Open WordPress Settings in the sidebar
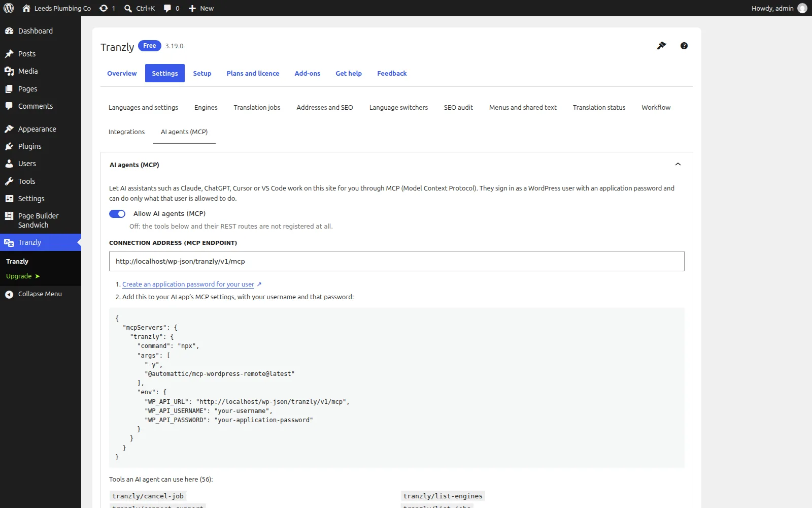The image size is (812, 508). click(41, 199)
